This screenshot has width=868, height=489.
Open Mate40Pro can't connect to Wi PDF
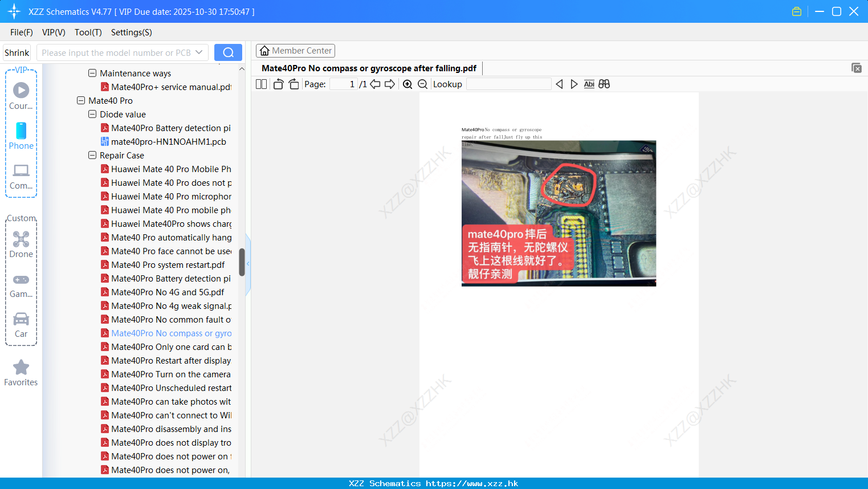pyautogui.click(x=166, y=415)
